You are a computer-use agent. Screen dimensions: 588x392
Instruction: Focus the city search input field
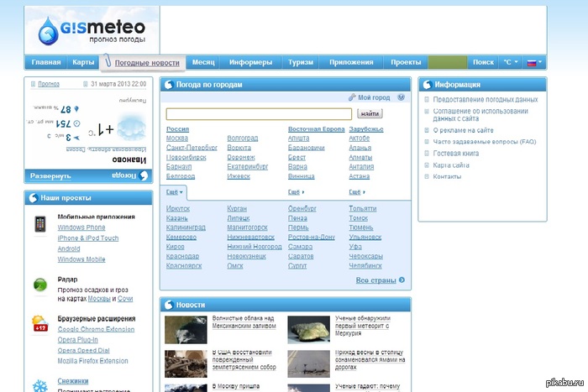click(259, 114)
